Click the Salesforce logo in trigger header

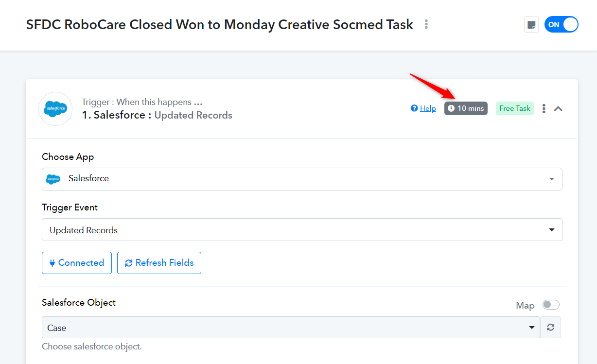click(55, 109)
